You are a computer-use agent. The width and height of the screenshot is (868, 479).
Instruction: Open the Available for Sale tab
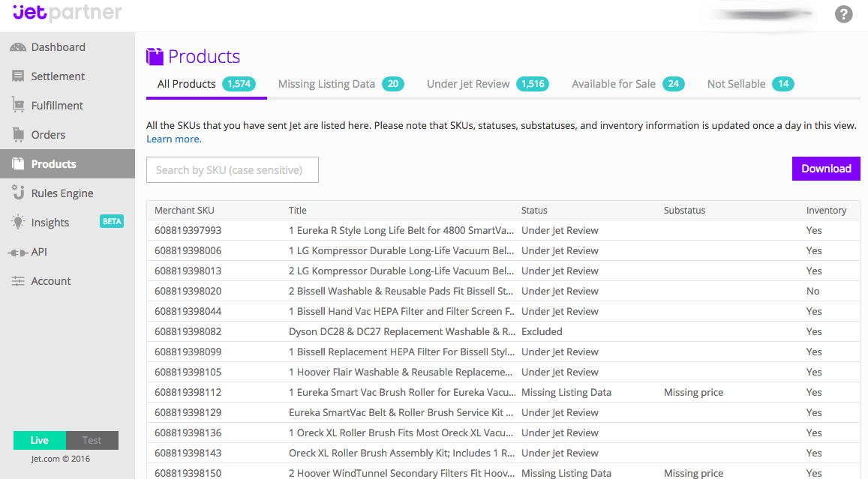click(628, 84)
